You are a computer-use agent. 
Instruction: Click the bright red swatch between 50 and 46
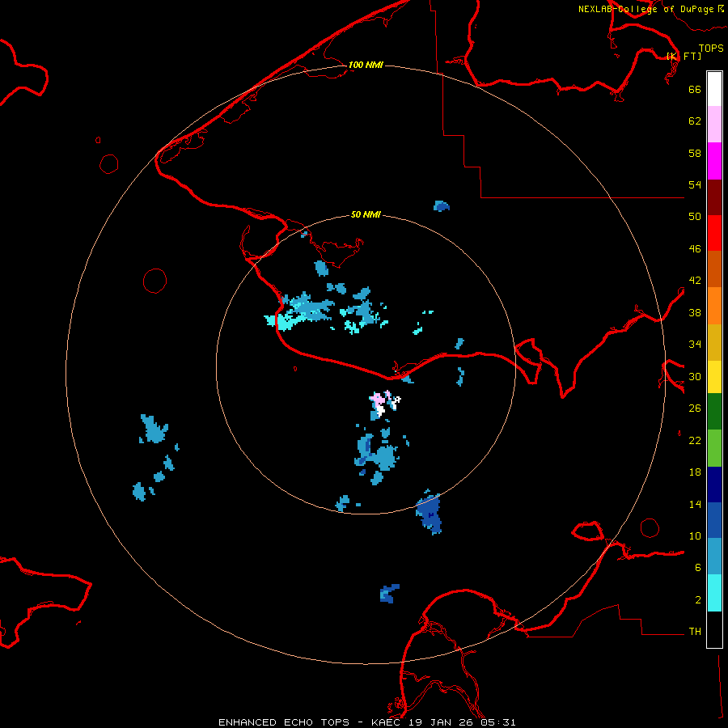tap(714, 233)
